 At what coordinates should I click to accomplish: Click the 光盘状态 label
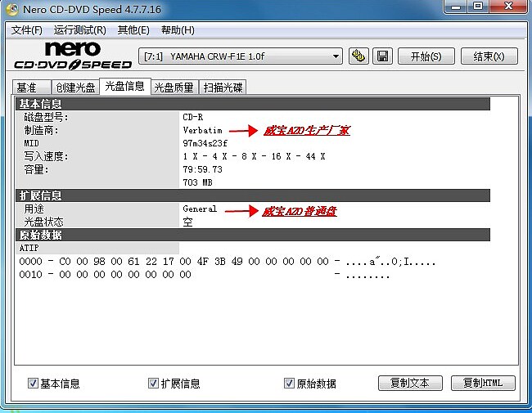point(43,222)
